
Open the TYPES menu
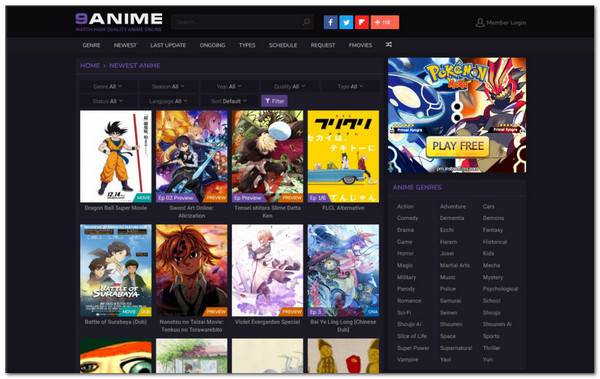247,45
